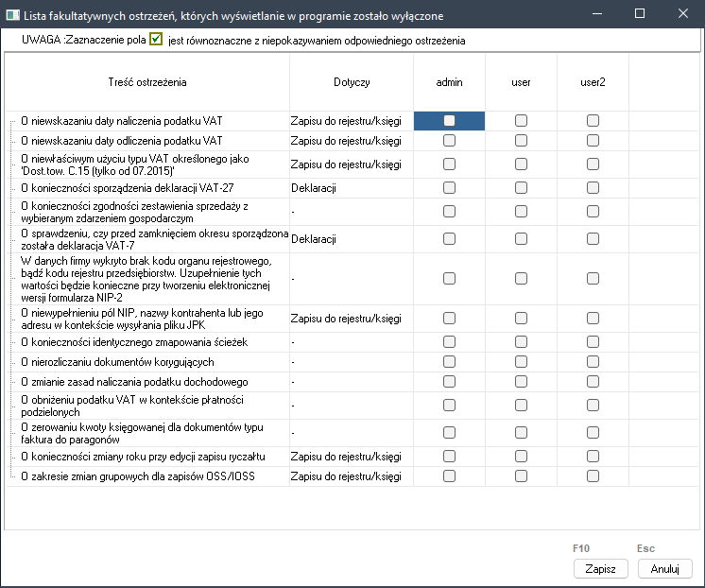Tick user2 checkbox for 'faktura do paragonów' warning
The width and height of the screenshot is (705, 588).
click(x=593, y=433)
